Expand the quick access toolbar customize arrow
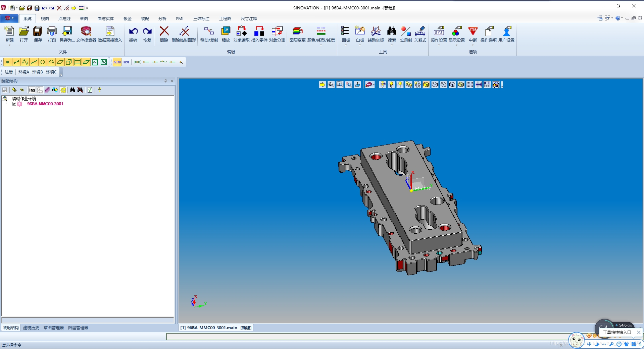This screenshot has width=644, height=349. coord(87,8)
